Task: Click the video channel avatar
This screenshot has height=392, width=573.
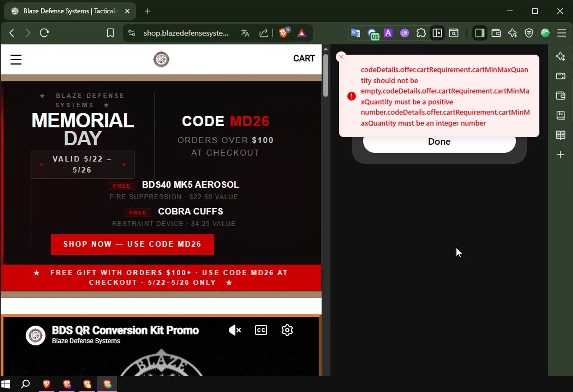Action: coord(36,336)
